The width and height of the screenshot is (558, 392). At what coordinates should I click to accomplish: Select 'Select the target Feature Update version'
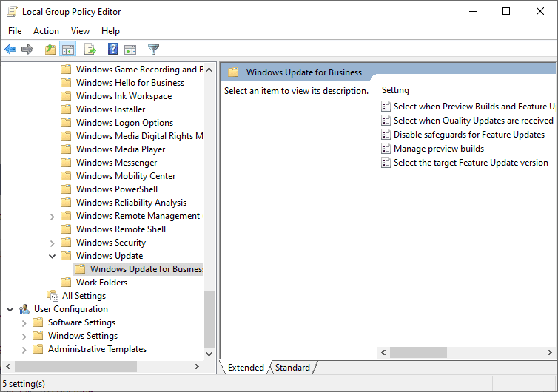pos(471,163)
